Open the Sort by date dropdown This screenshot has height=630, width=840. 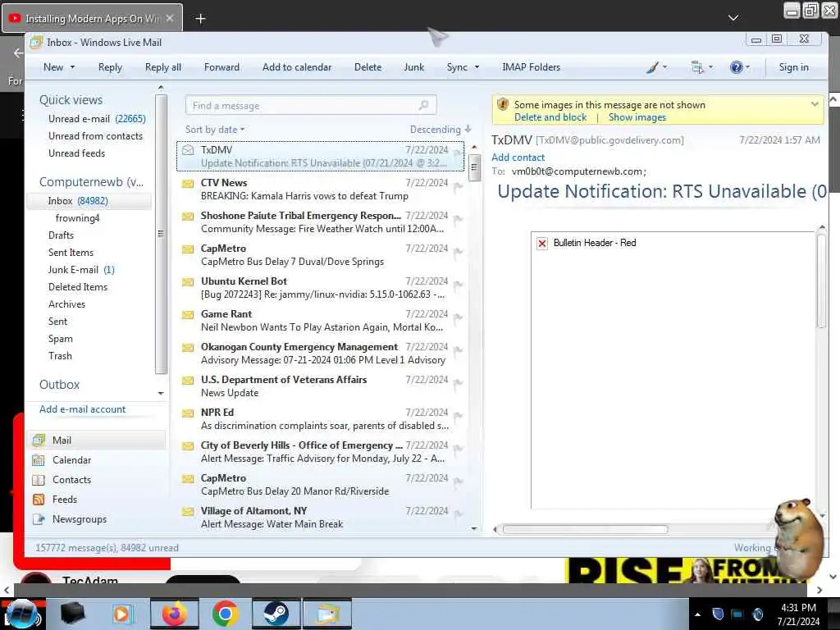pos(215,130)
